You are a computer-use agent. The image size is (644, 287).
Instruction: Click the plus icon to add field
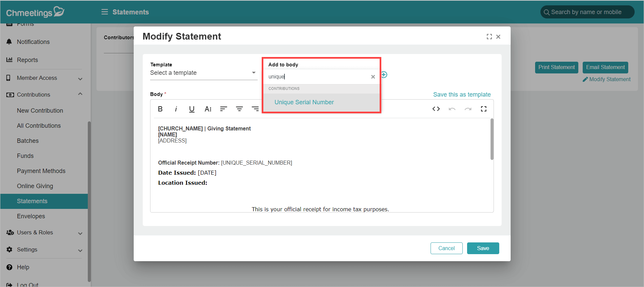coord(384,74)
